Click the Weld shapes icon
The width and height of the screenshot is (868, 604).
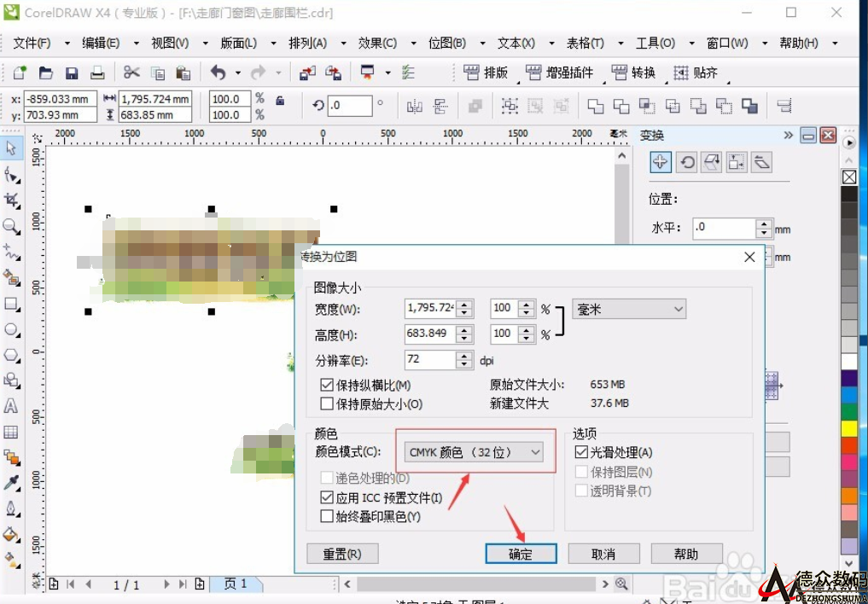click(x=596, y=106)
